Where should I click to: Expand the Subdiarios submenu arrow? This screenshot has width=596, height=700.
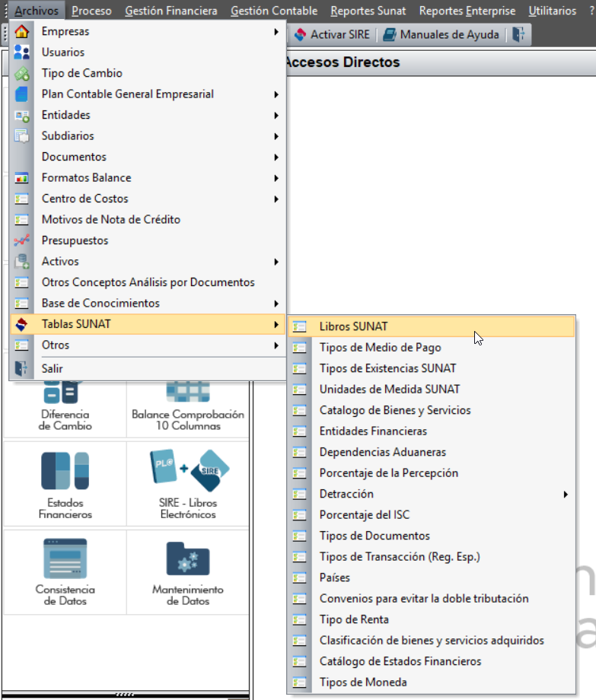tap(276, 136)
